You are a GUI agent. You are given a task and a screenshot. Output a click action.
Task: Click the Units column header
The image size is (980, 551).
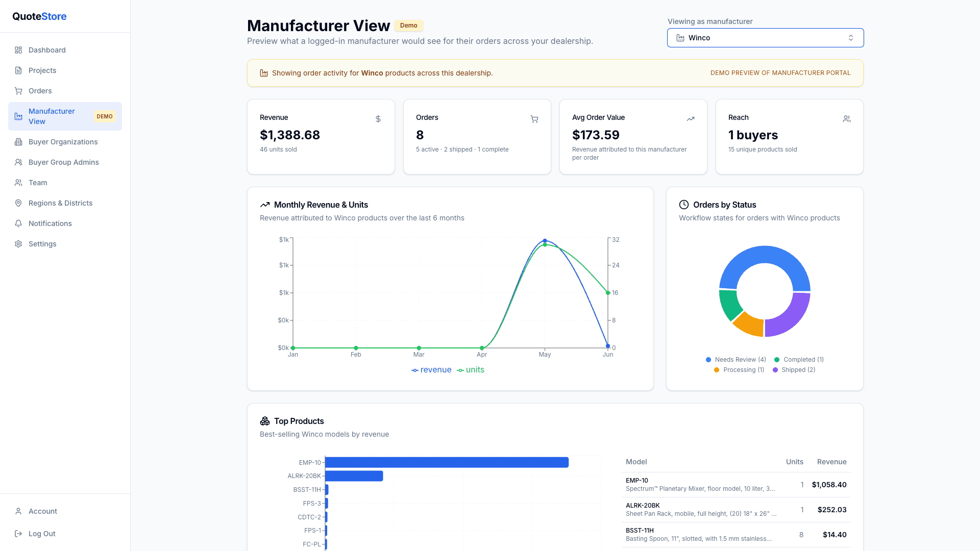click(794, 462)
